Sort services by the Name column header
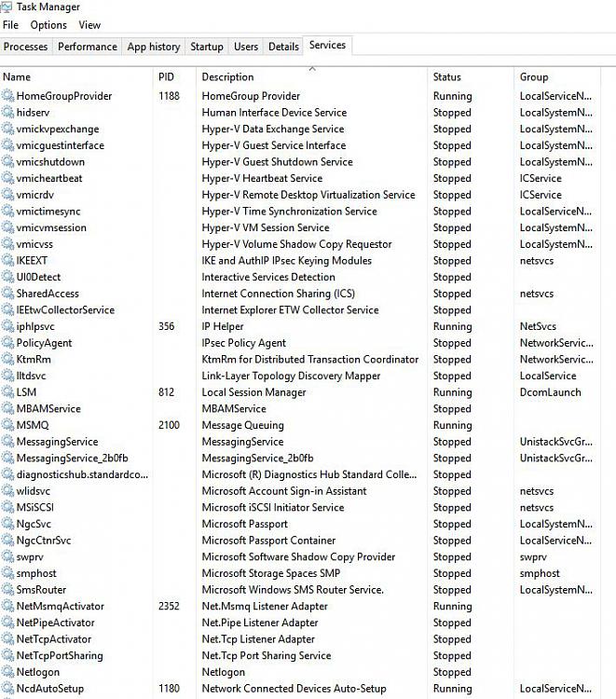 pos(75,76)
